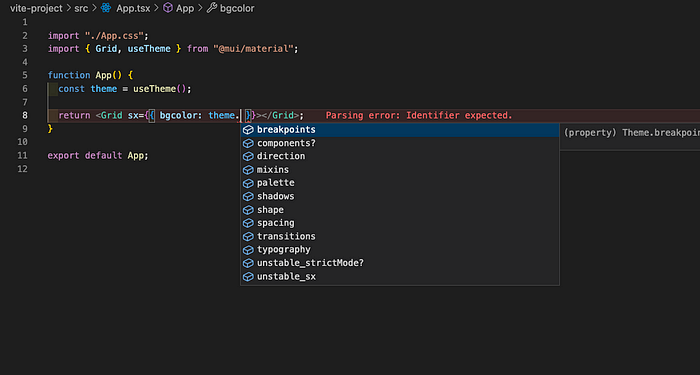Click the cube icon next to shadows
Image resolution: width=700 pixels, height=375 pixels.
click(x=248, y=196)
